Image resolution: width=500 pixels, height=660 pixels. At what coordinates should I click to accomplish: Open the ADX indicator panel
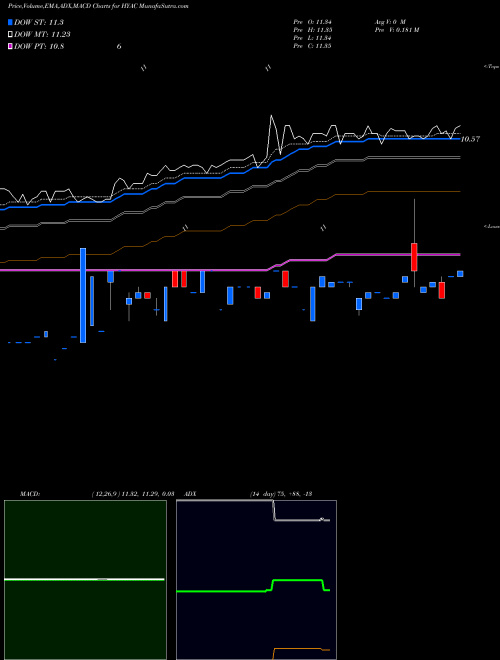pos(256,580)
